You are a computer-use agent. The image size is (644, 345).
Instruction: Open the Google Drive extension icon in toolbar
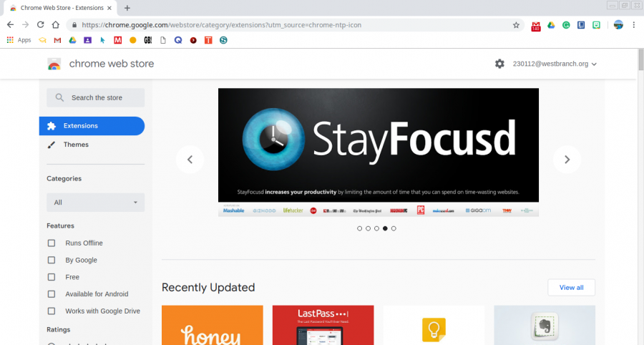pos(551,25)
